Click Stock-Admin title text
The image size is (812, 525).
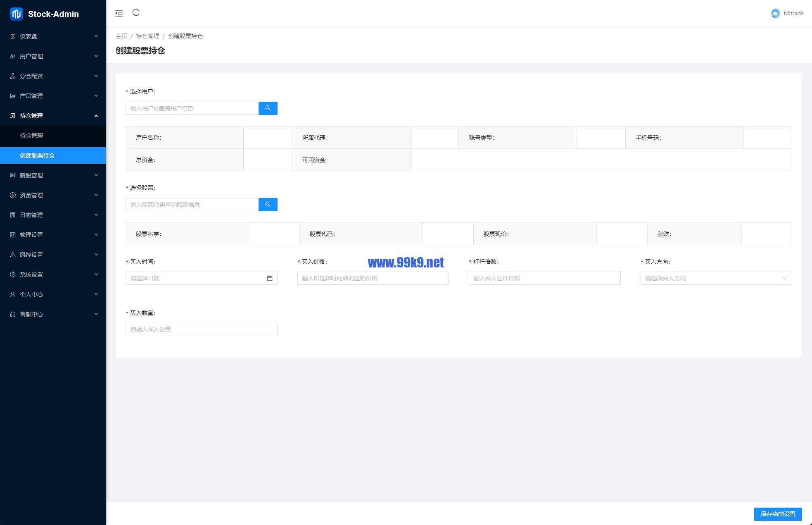point(53,14)
